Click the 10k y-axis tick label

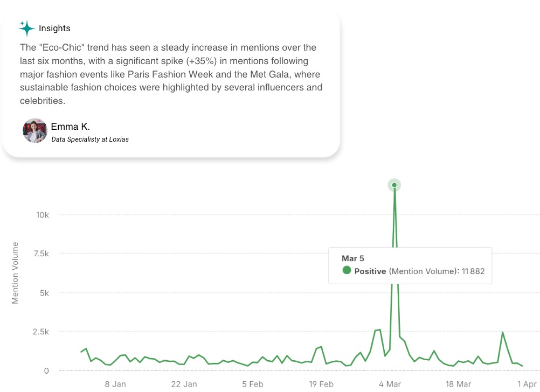(43, 215)
